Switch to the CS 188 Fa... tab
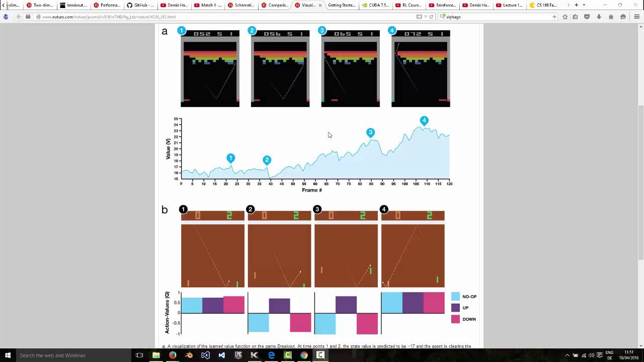644x362 pixels. [x=543, y=5]
